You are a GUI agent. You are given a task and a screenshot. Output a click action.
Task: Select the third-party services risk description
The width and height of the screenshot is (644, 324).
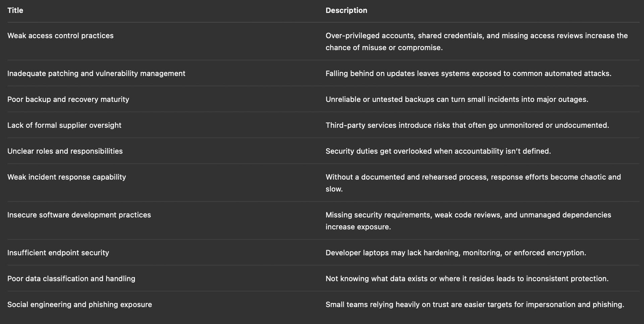click(x=467, y=125)
